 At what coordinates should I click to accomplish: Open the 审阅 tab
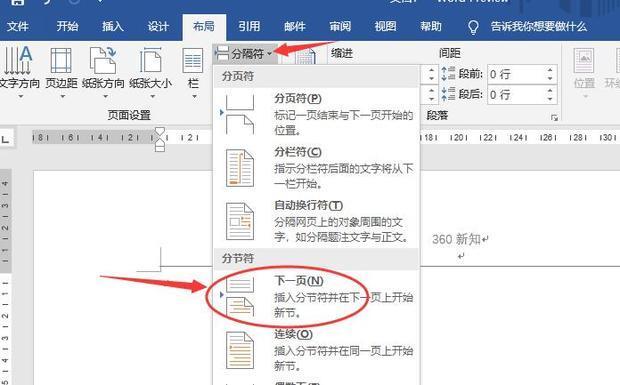(340, 26)
